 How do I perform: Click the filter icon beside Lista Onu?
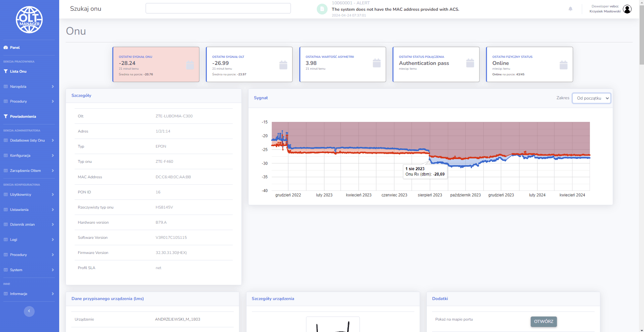point(5,71)
